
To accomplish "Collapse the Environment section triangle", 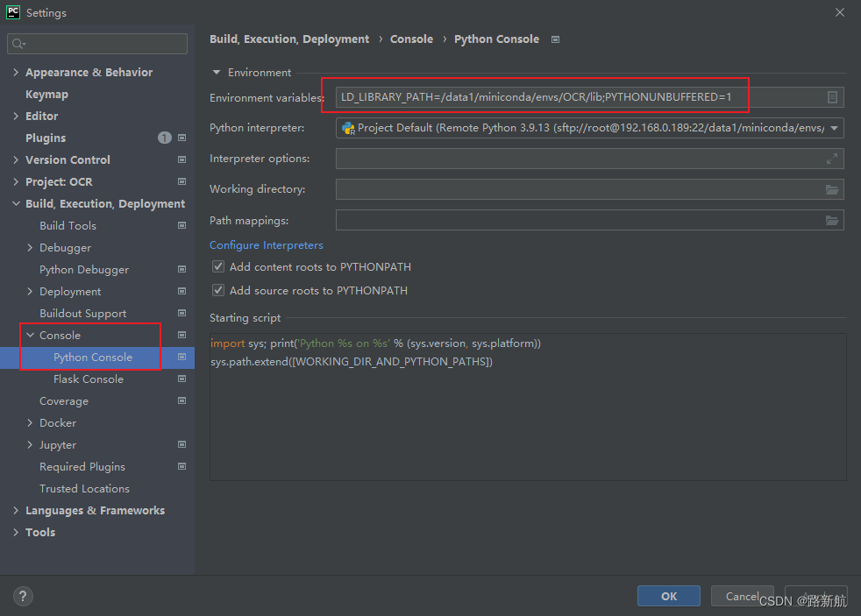I will pos(217,73).
